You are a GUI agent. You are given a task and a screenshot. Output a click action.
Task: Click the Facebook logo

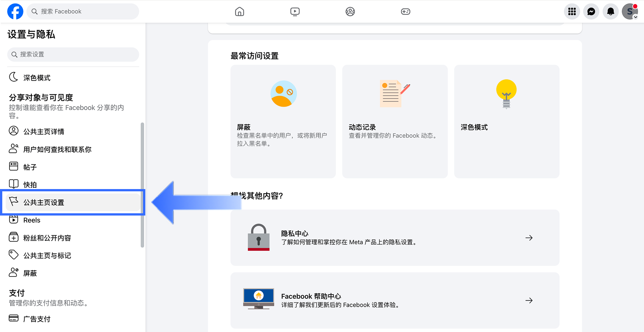click(15, 11)
